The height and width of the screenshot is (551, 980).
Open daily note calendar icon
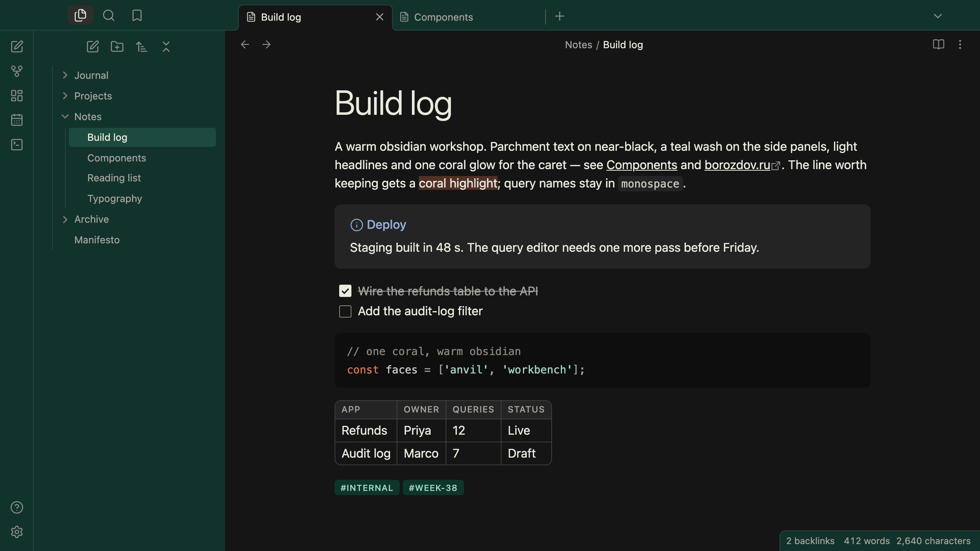click(17, 120)
